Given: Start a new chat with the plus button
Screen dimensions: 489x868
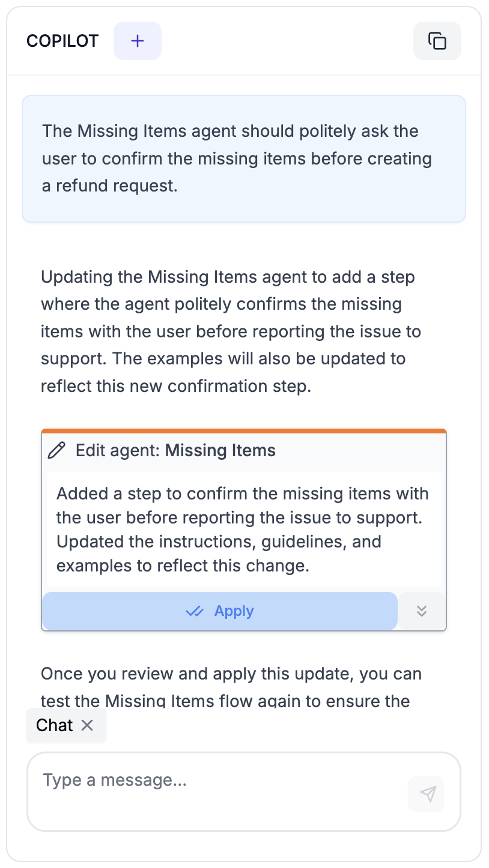Looking at the screenshot, I should tap(138, 41).
